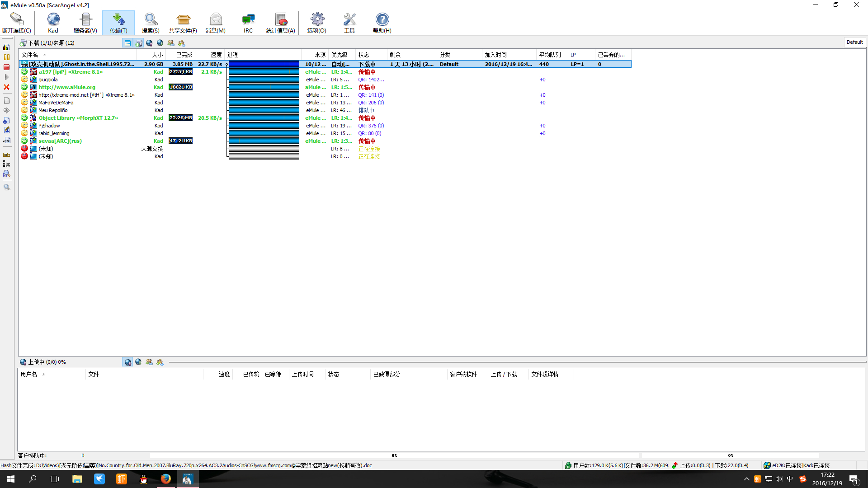Image resolution: width=868 pixels, height=488 pixels.
Task: Click the red stop icon in sidebar
Action: pos(6,67)
